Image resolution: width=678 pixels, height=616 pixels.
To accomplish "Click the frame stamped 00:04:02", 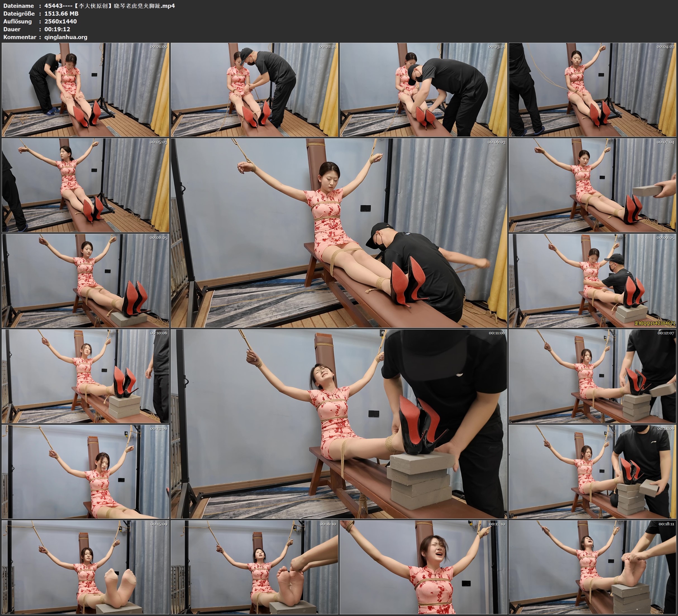I will click(593, 90).
